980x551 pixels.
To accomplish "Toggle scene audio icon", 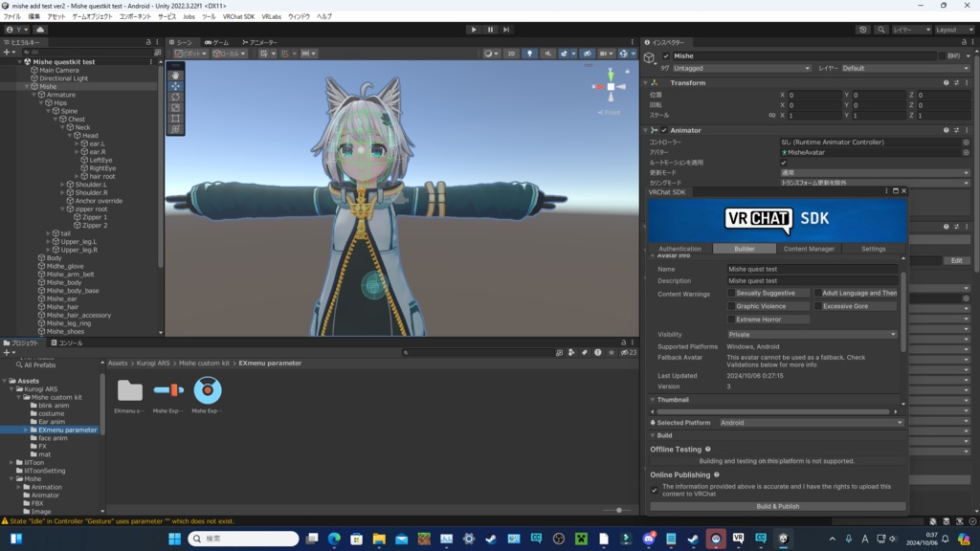I will point(547,54).
